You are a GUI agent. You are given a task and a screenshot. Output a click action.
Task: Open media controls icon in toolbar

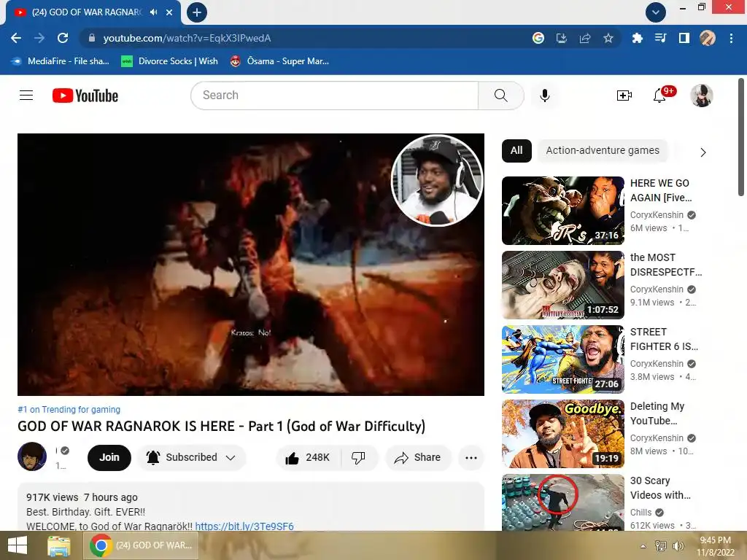coord(660,38)
